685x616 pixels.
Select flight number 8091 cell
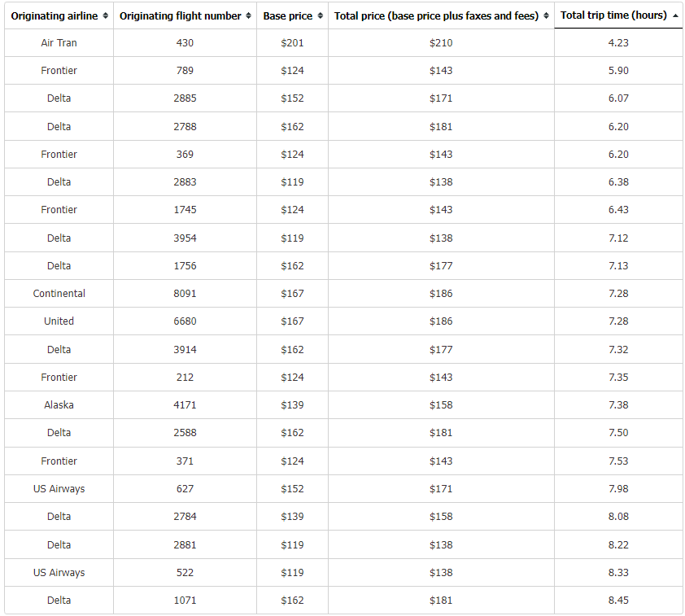pyautogui.click(x=185, y=294)
